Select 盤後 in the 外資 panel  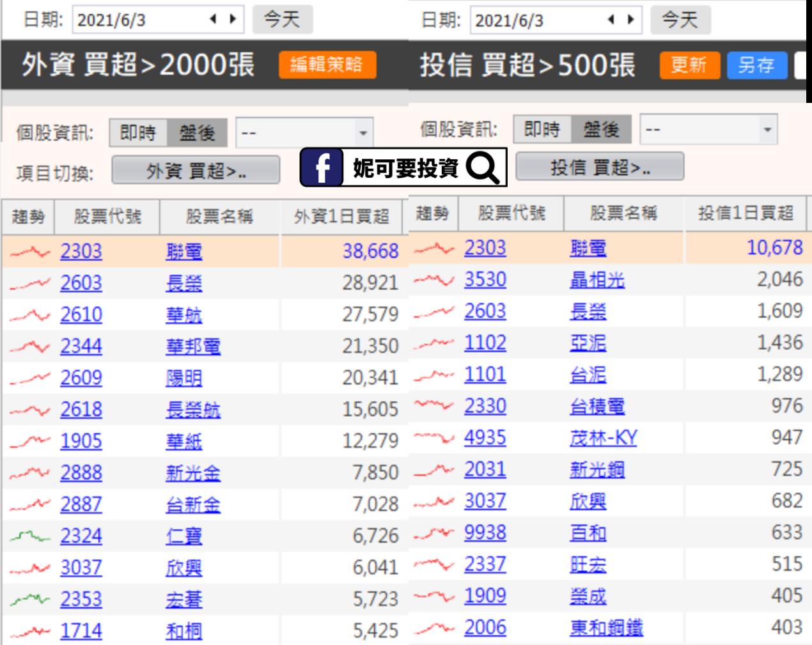coord(197,133)
